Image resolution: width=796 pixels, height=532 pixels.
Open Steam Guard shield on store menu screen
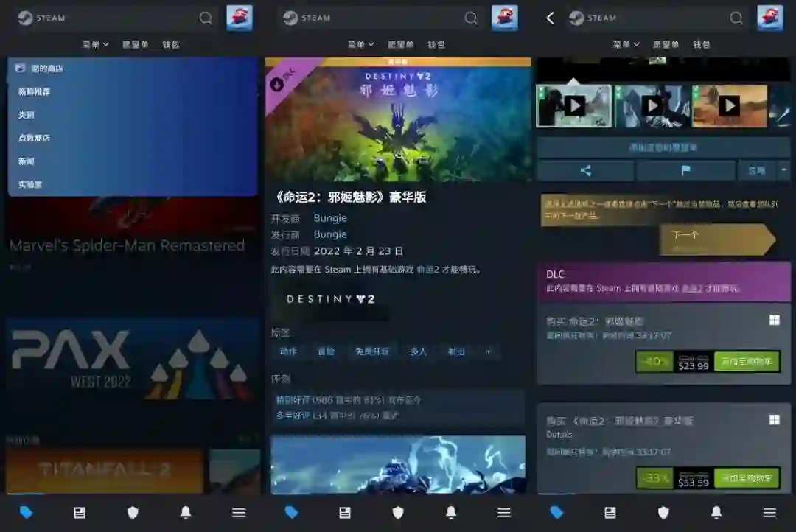pyautogui.click(x=133, y=513)
